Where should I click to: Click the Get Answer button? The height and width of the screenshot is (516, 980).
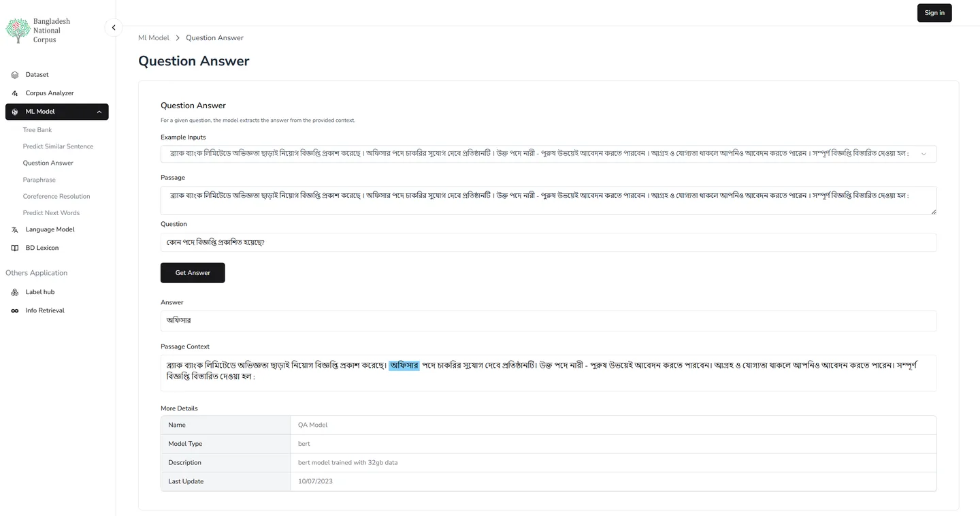[193, 273]
